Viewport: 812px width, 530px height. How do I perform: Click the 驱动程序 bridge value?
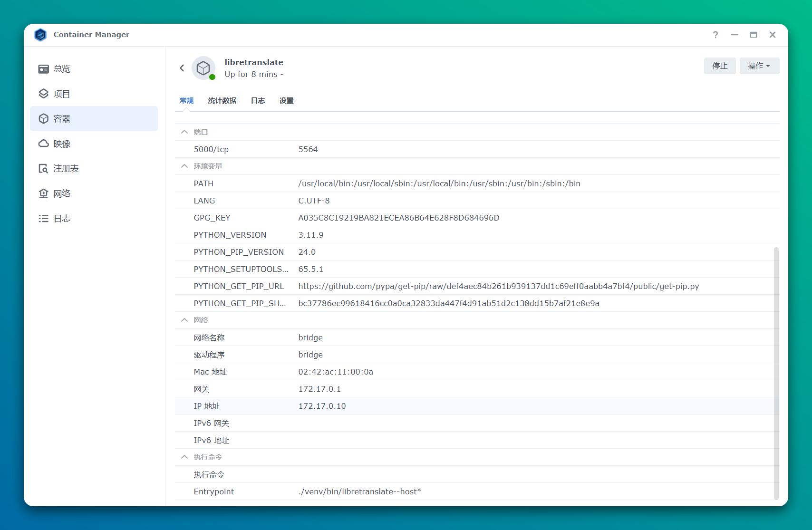pos(310,355)
